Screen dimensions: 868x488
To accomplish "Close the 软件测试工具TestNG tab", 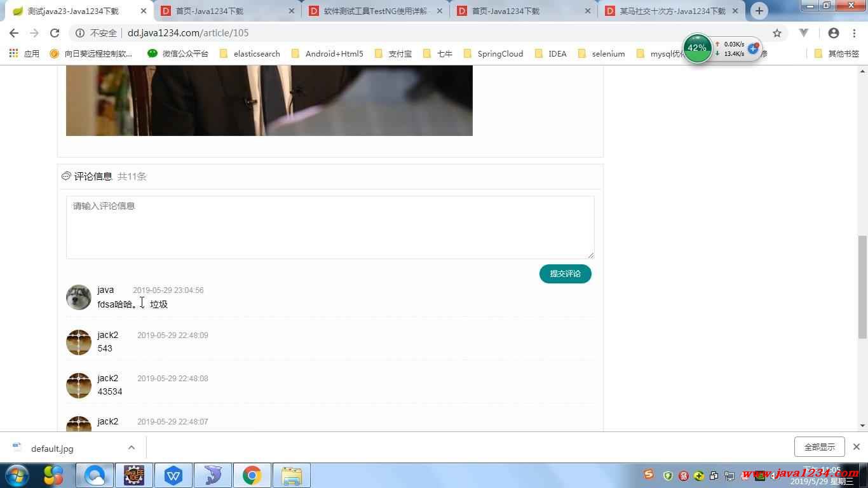I will tap(439, 11).
